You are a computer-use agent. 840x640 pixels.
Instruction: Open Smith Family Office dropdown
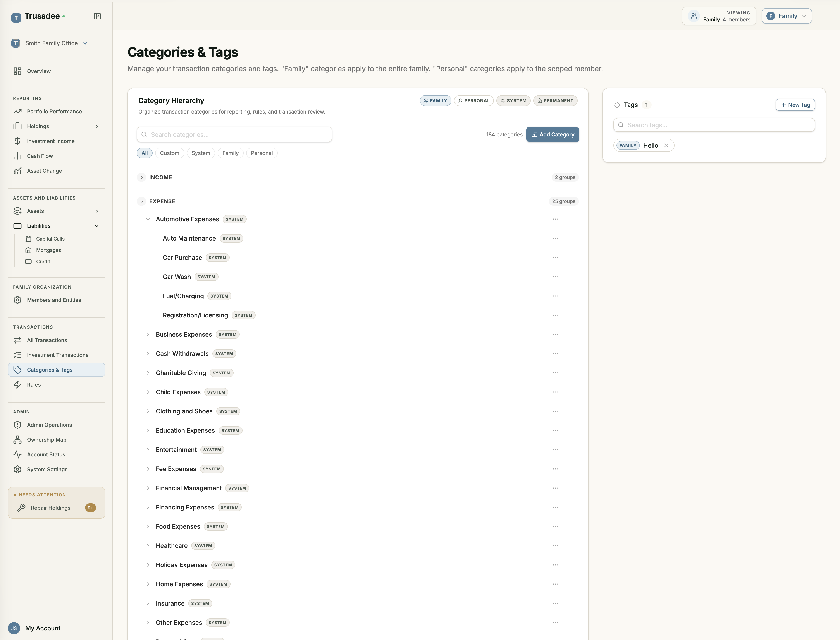50,43
